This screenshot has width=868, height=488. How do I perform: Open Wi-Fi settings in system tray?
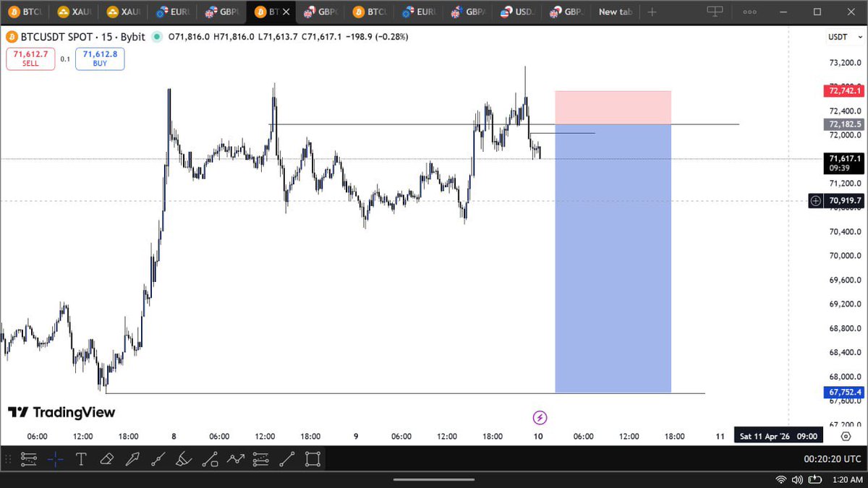(781, 479)
